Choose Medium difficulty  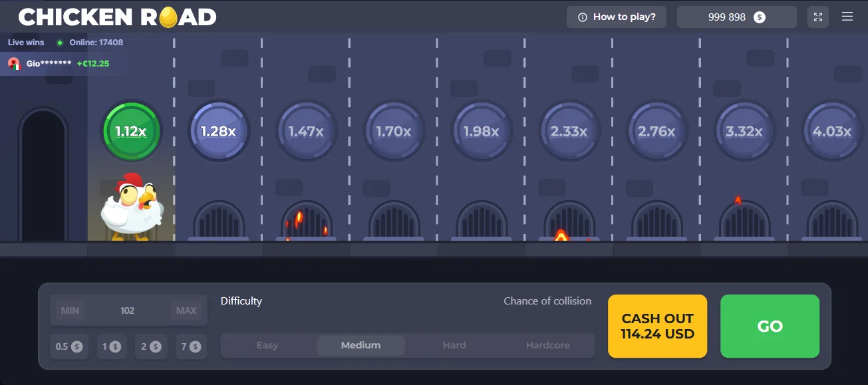click(x=361, y=346)
